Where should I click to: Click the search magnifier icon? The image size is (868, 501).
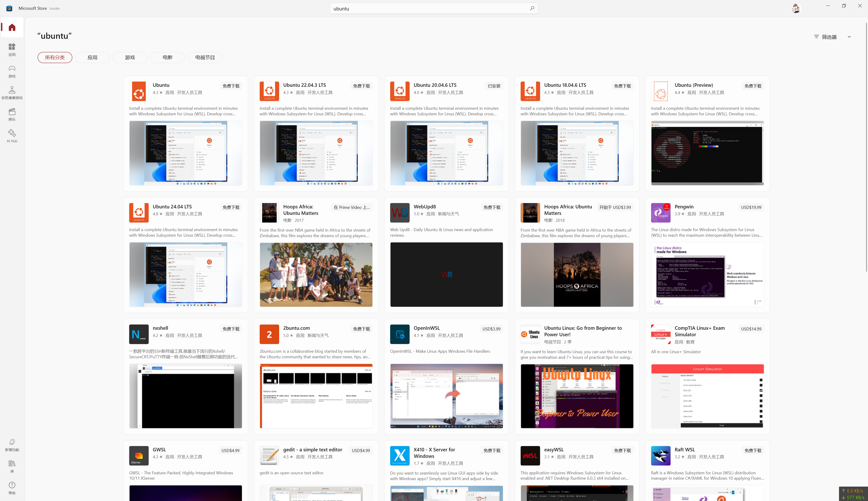point(532,9)
